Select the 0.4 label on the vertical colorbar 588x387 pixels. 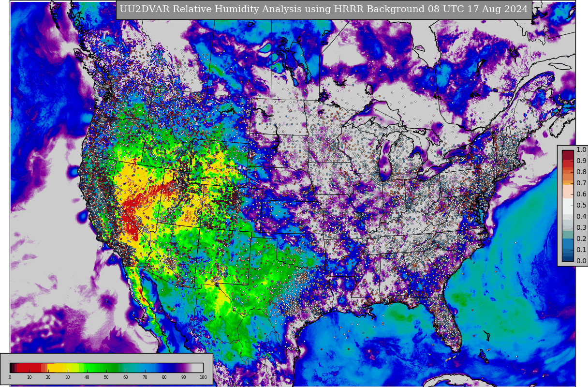[581, 217]
